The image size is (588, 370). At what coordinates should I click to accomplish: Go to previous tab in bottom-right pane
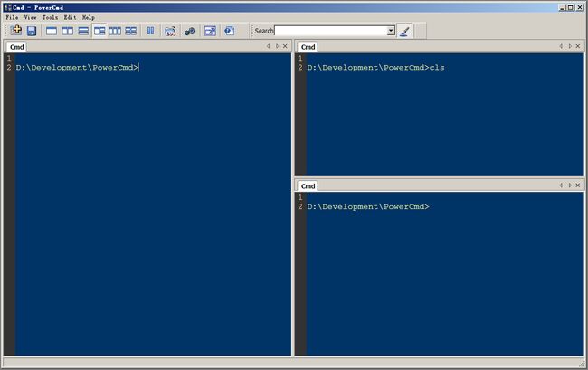click(561, 185)
